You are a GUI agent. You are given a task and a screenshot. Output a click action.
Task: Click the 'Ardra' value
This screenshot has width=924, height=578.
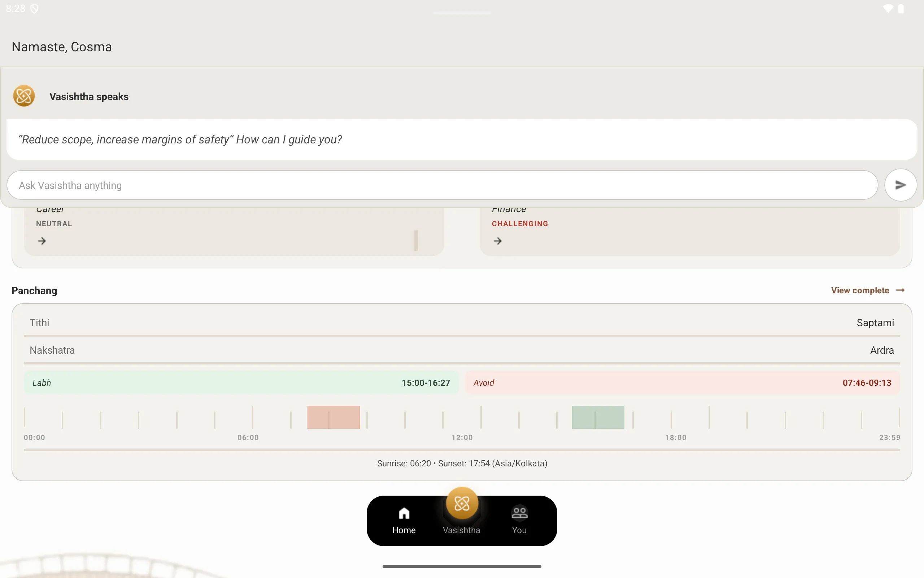tap(882, 350)
